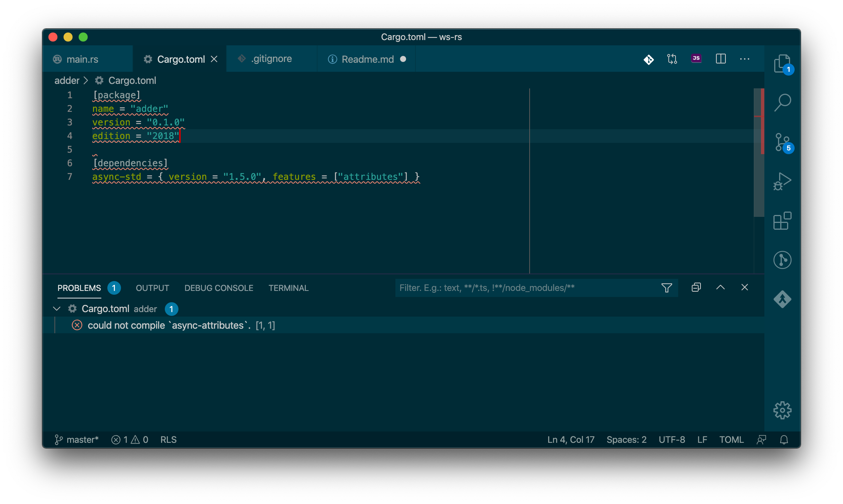
Task: Click the split editor right icon
Action: (721, 59)
